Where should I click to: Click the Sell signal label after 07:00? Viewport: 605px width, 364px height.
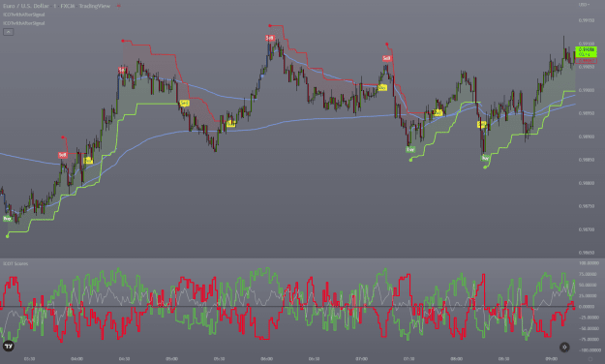pos(386,58)
